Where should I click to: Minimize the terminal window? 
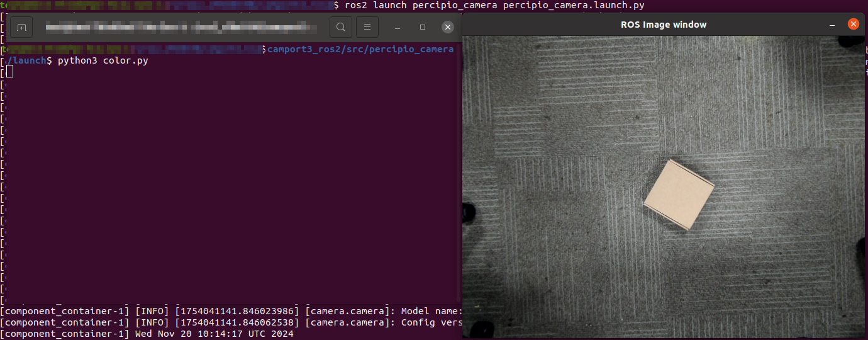398,28
